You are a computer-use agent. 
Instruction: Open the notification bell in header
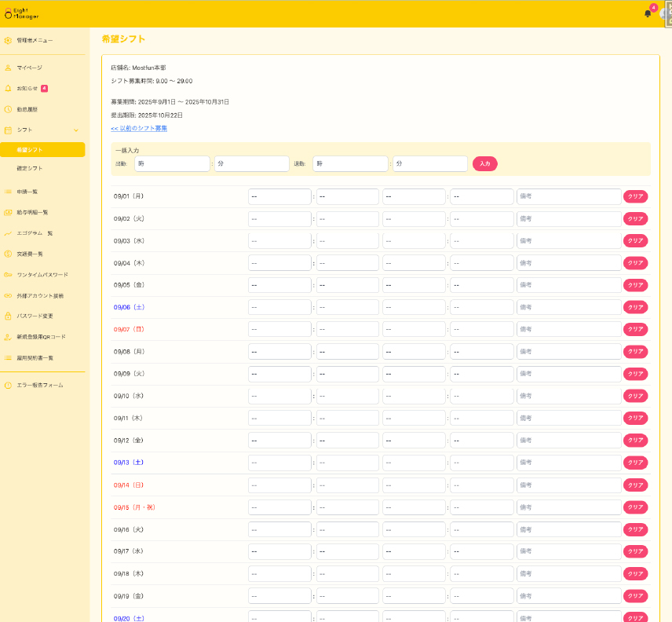(x=648, y=13)
